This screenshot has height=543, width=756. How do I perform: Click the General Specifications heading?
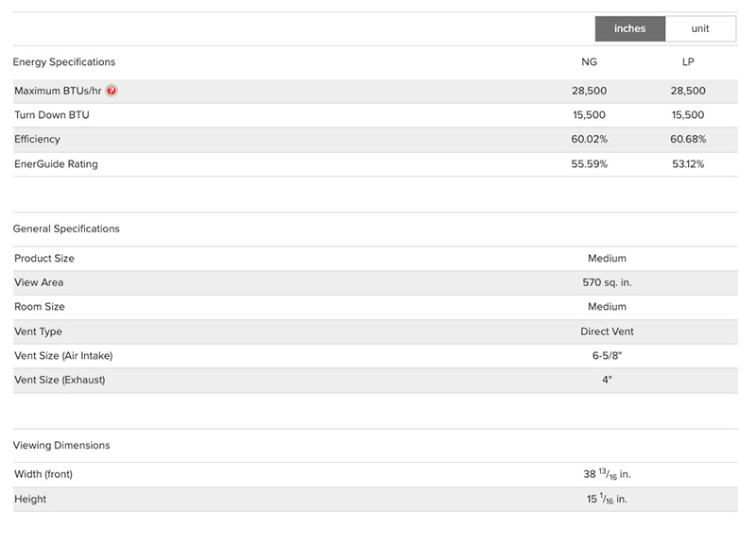click(x=66, y=229)
